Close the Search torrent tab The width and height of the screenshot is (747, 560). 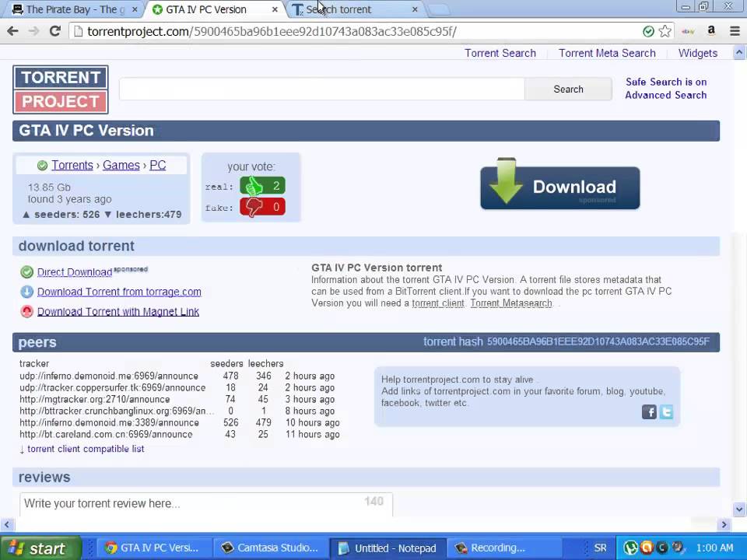coord(415,9)
